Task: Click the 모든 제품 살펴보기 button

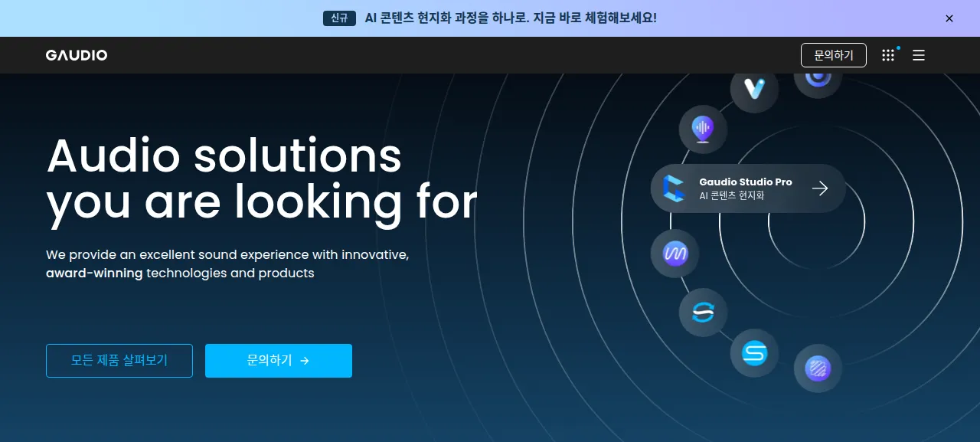Action: click(119, 361)
